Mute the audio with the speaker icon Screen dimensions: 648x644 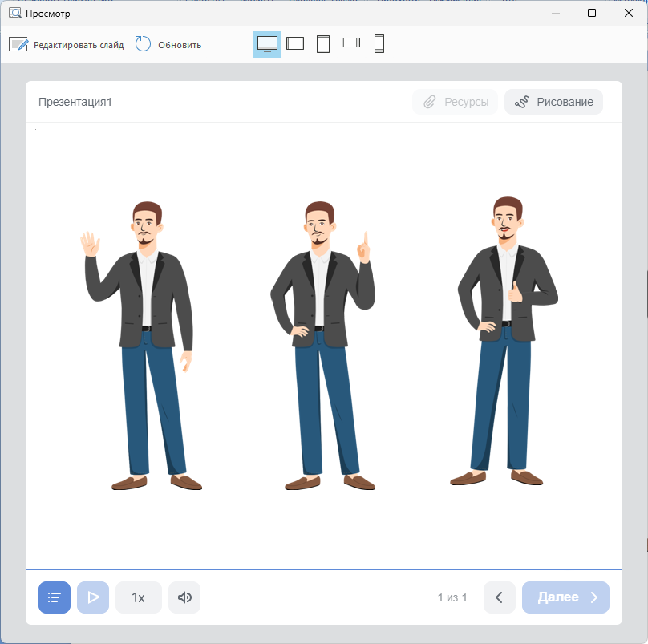(184, 597)
